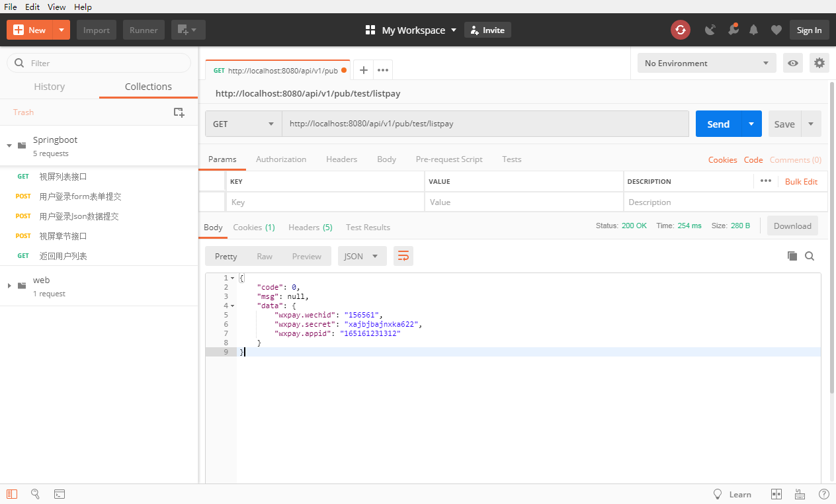836x504 pixels.
Task: Open the View menu
Action: pos(57,7)
